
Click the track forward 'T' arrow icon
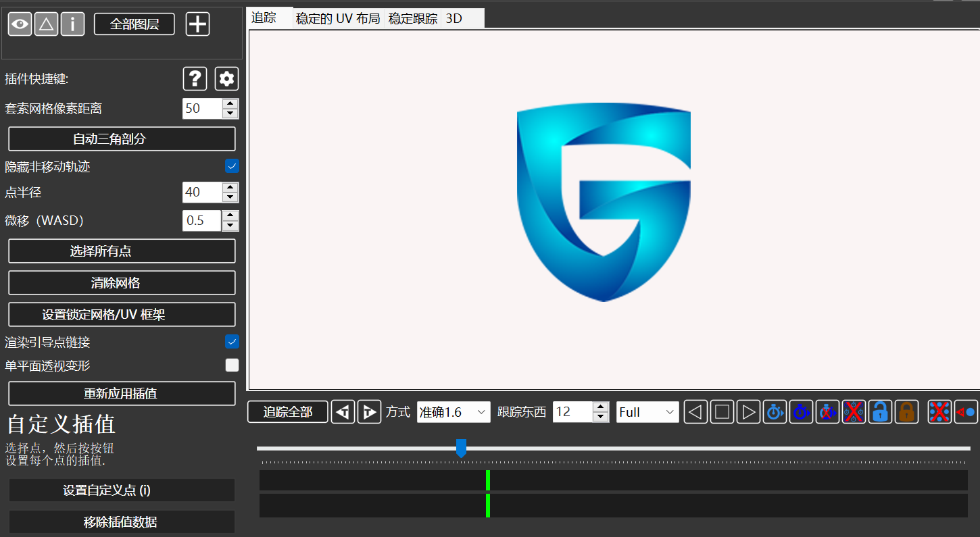point(369,412)
